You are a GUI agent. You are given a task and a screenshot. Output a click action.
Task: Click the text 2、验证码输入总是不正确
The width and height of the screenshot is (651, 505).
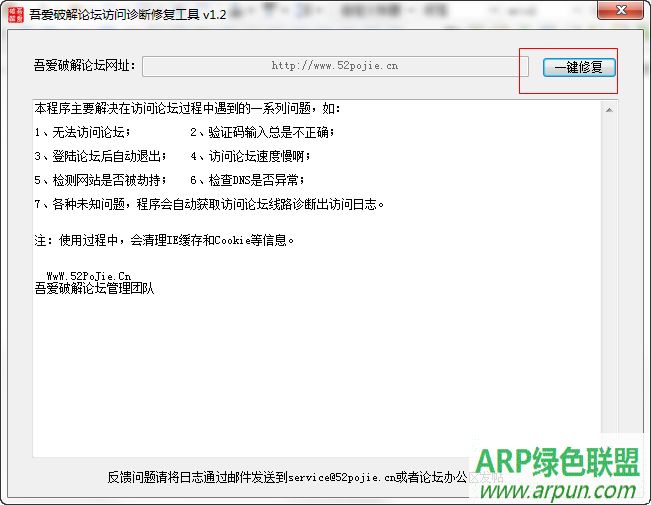tap(262, 132)
